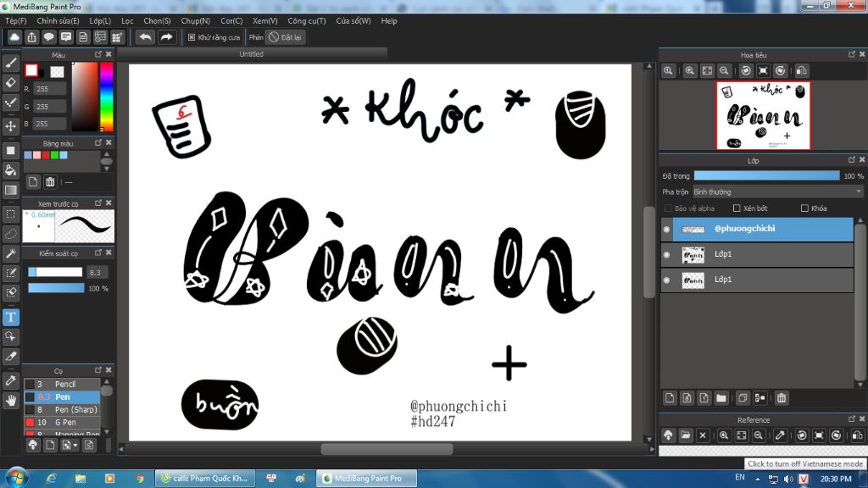Screen dimensions: 868x488
Task: Click the Đặt lại reset button
Action: tap(286, 37)
